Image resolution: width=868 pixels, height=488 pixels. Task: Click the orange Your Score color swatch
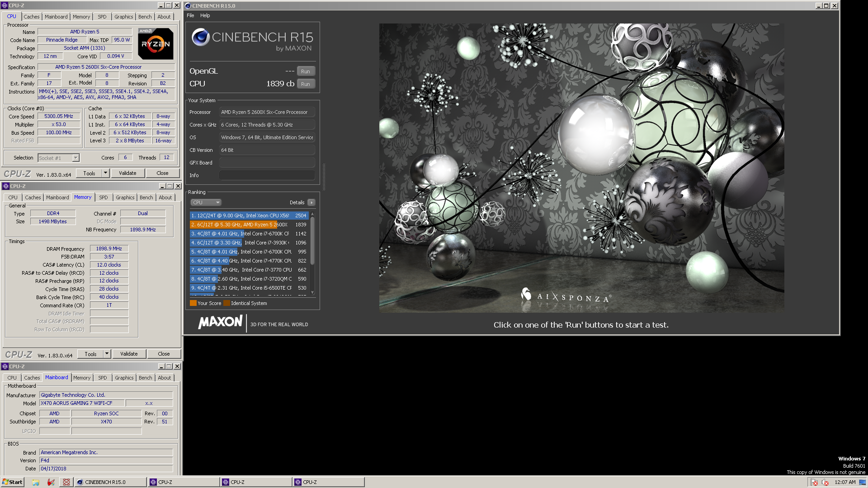(x=193, y=303)
